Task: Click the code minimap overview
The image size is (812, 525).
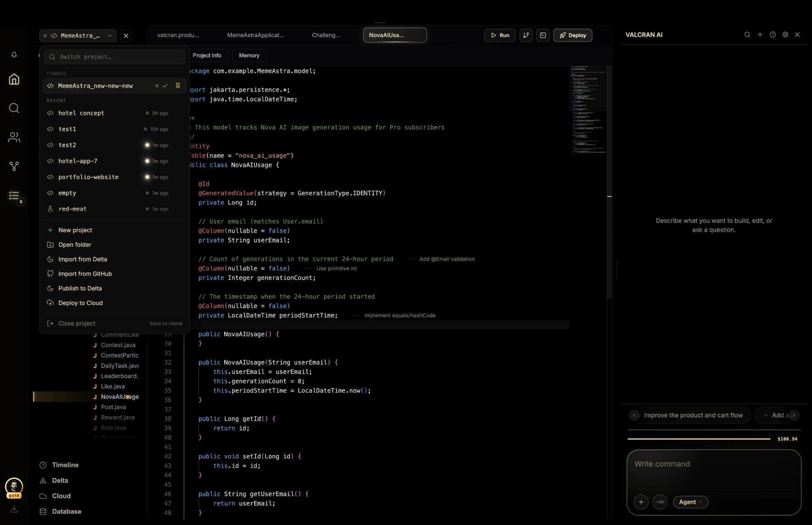Action: point(588,110)
